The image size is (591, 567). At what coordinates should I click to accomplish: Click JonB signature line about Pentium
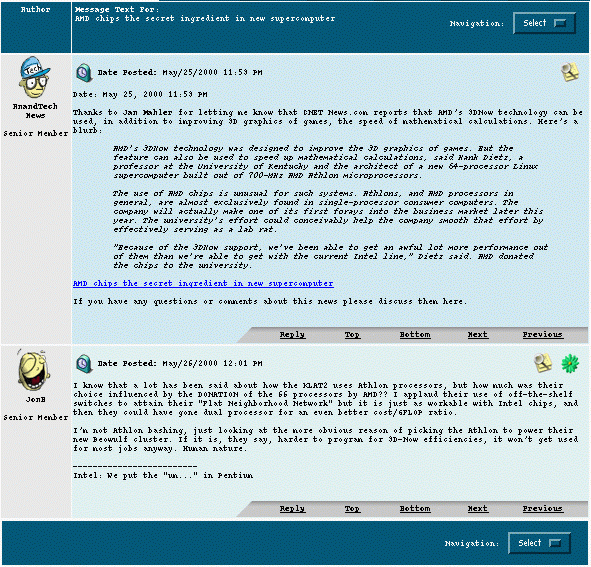(x=163, y=475)
